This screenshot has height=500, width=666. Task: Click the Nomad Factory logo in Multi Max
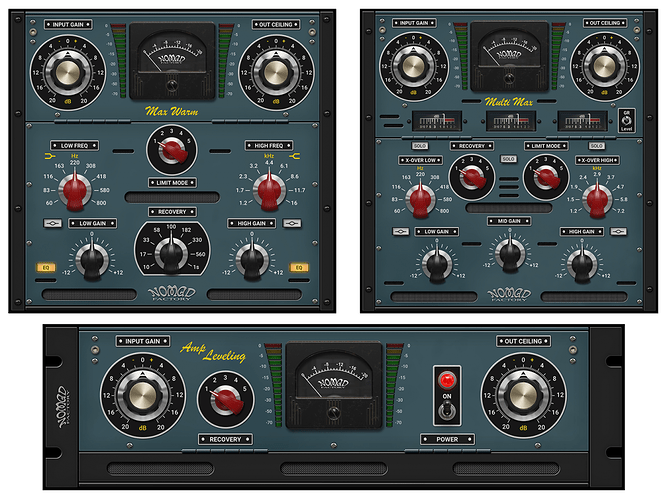coord(509,294)
